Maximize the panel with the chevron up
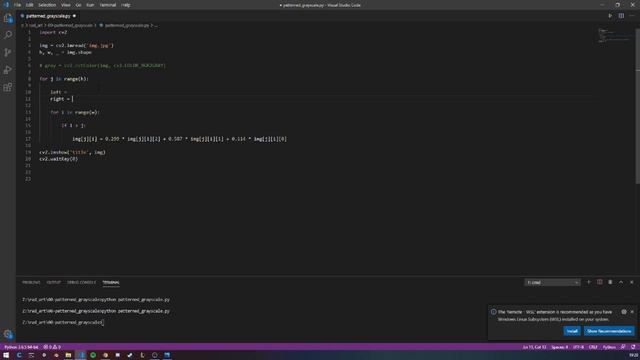Viewport: 640px width, 360px height. point(621,282)
